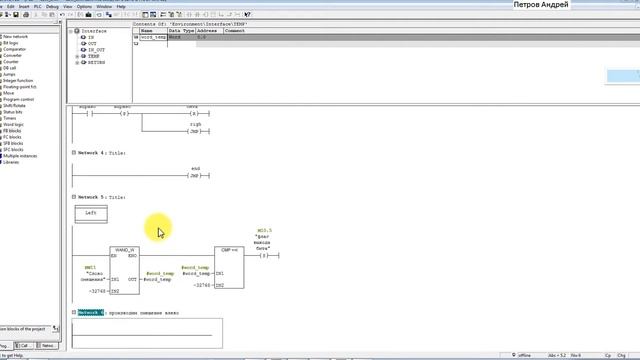
Task: Click the Details view toolbar icon
Action: [153, 15]
